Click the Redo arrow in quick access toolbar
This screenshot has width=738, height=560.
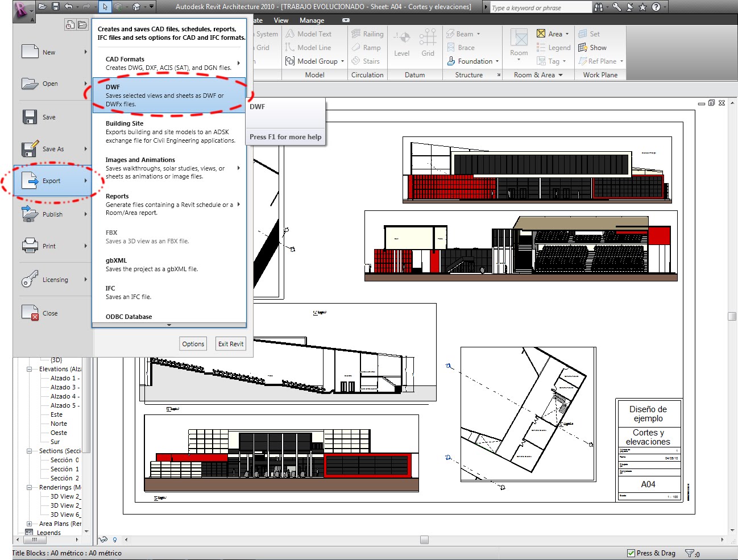[86, 7]
